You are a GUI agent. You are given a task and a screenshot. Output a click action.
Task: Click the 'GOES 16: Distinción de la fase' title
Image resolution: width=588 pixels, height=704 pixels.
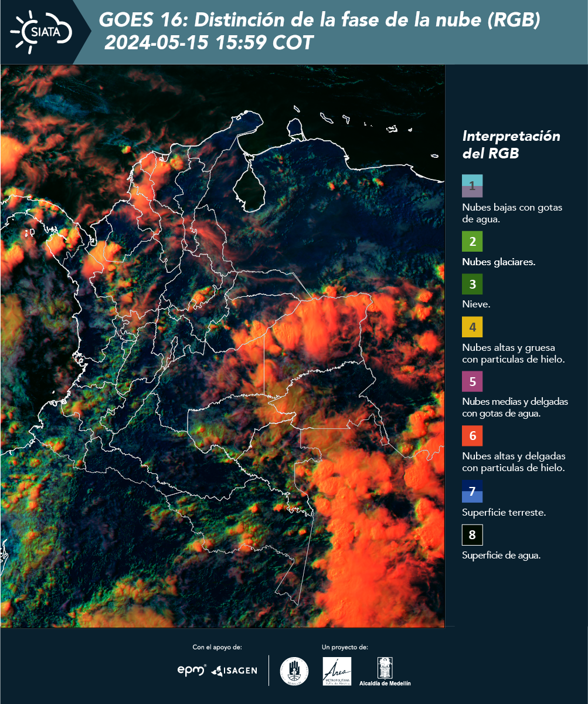320,20
